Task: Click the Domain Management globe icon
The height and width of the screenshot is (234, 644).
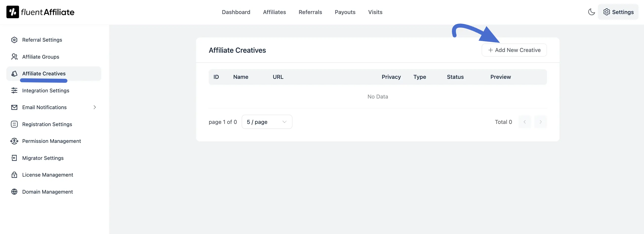Action: 14,192
